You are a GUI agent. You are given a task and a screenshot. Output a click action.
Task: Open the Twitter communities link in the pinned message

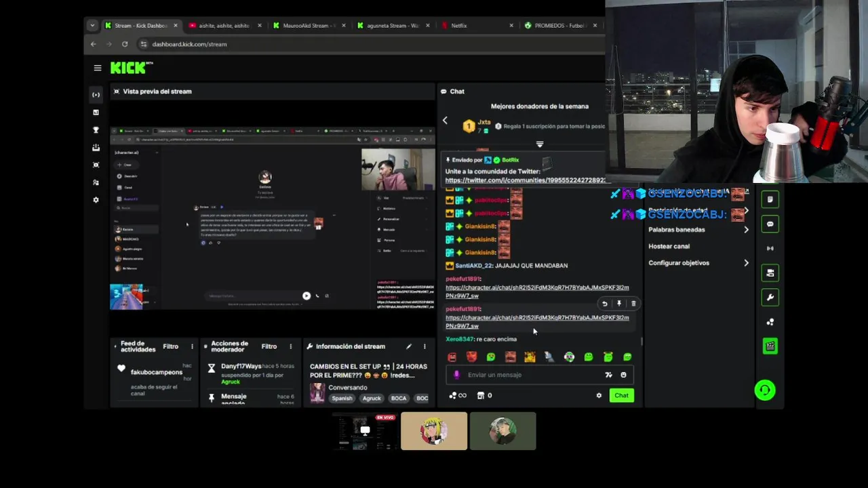click(x=525, y=180)
